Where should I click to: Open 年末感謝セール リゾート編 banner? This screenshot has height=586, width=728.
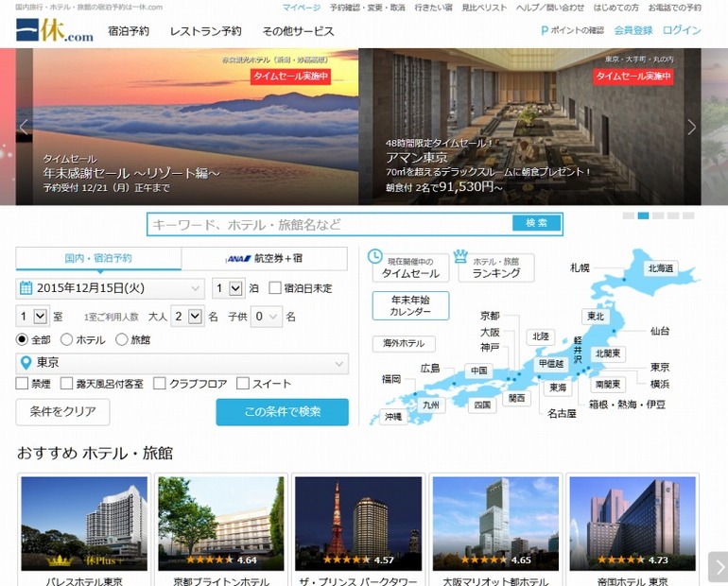click(187, 127)
